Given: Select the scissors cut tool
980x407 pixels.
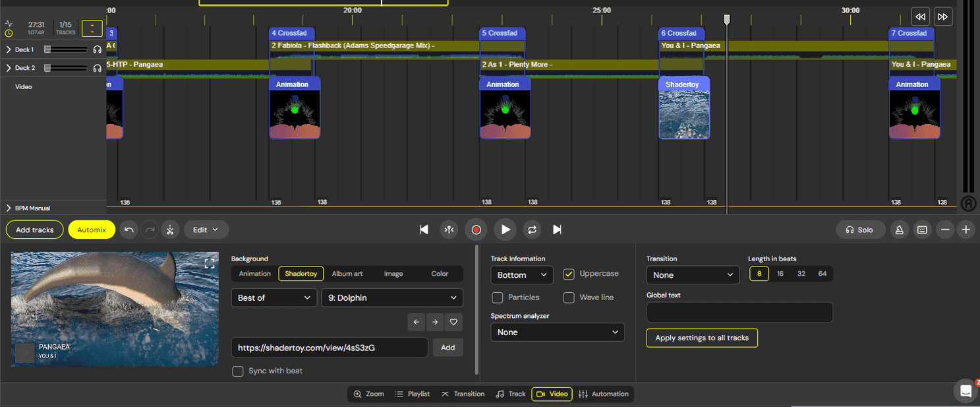Looking at the screenshot, I should (170, 230).
